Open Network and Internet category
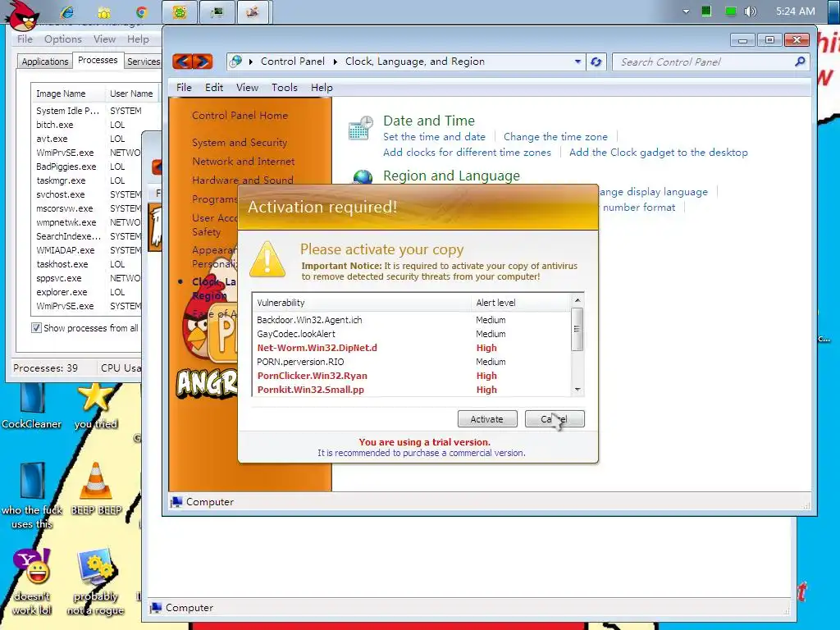The width and height of the screenshot is (840, 630). [243, 162]
